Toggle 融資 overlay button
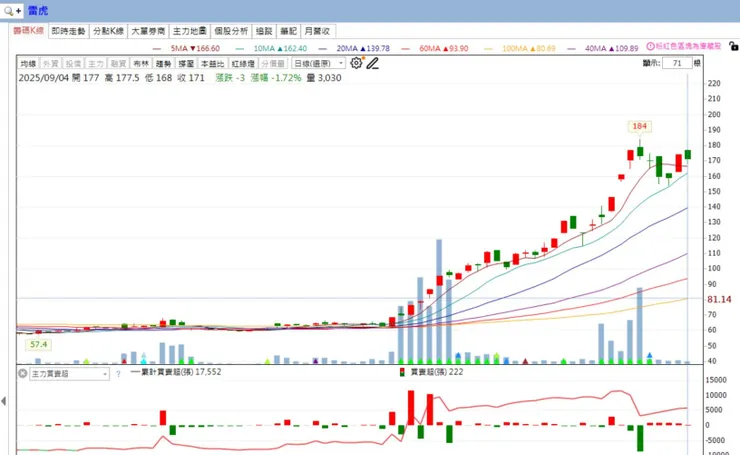The width and height of the screenshot is (740, 455). pyautogui.click(x=118, y=63)
